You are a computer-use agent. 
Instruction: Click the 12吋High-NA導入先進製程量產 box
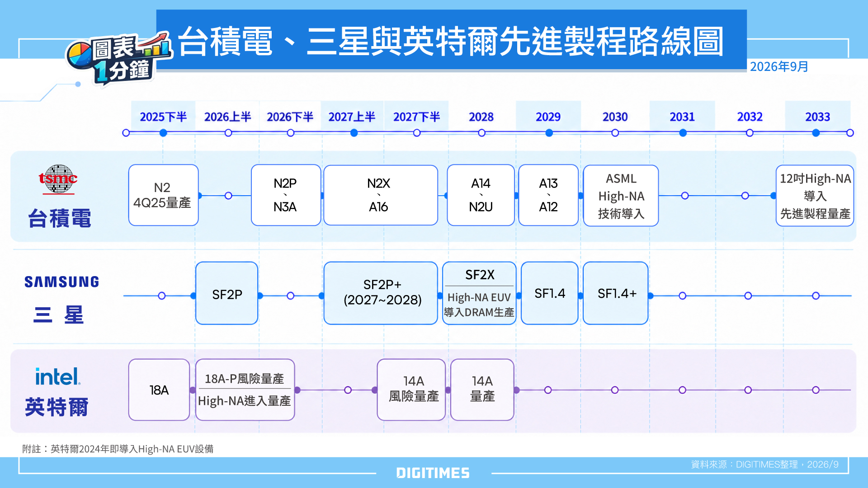(815, 196)
